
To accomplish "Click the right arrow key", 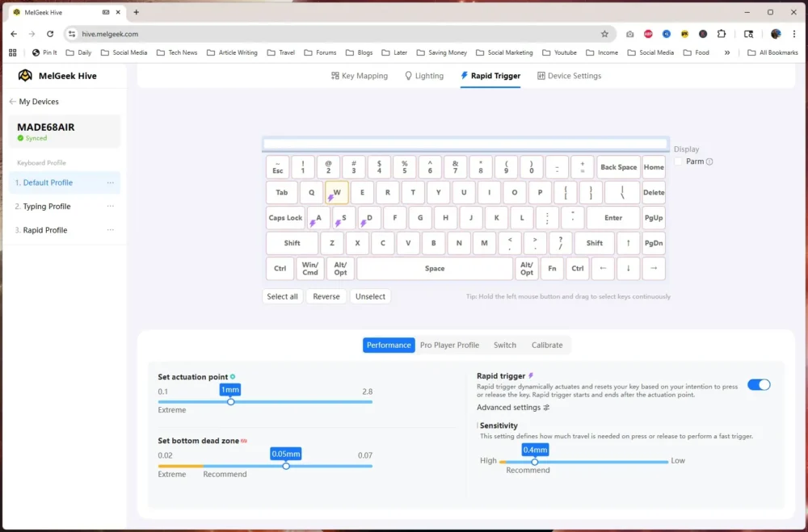I will pyautogui.click(x=654, y=268).
